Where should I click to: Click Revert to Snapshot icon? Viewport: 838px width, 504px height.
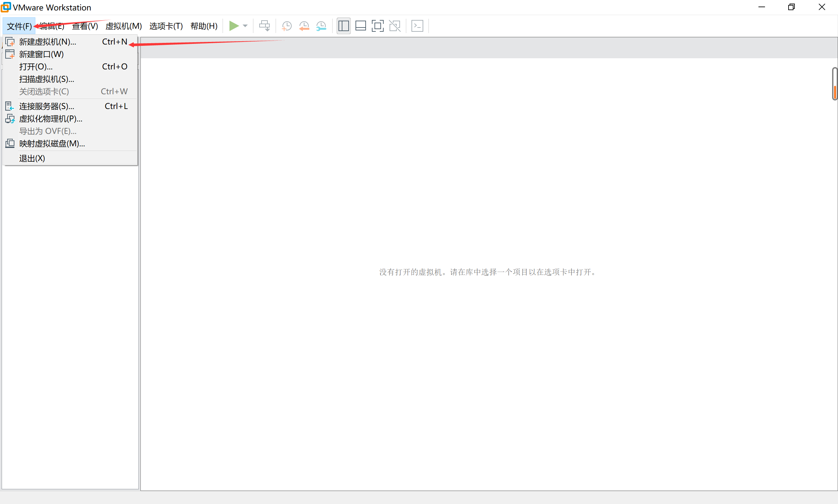[304, 26]
